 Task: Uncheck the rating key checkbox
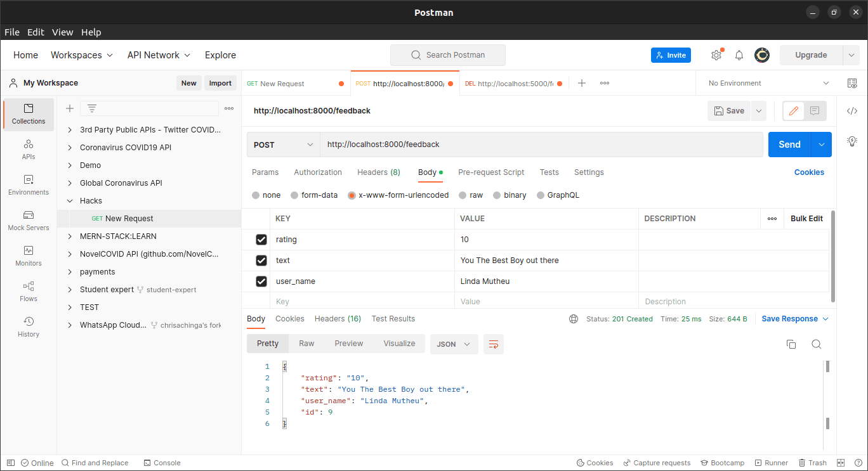point(261,240)
